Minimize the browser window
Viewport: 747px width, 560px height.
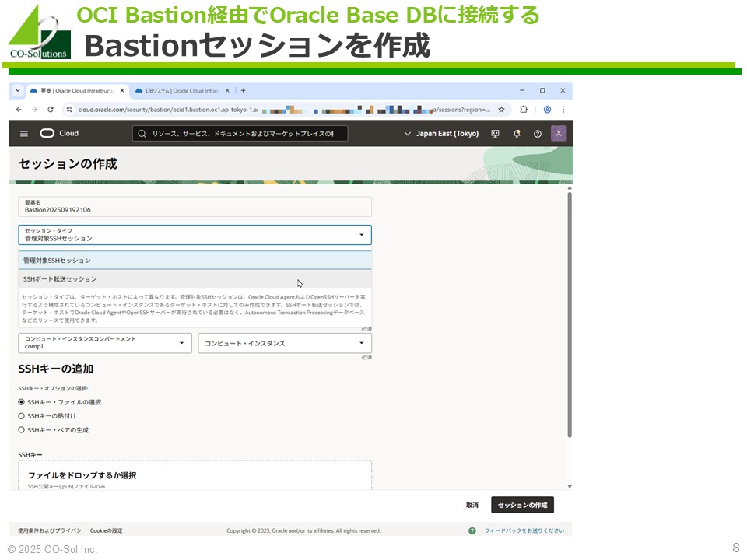[x=522, y=90]
